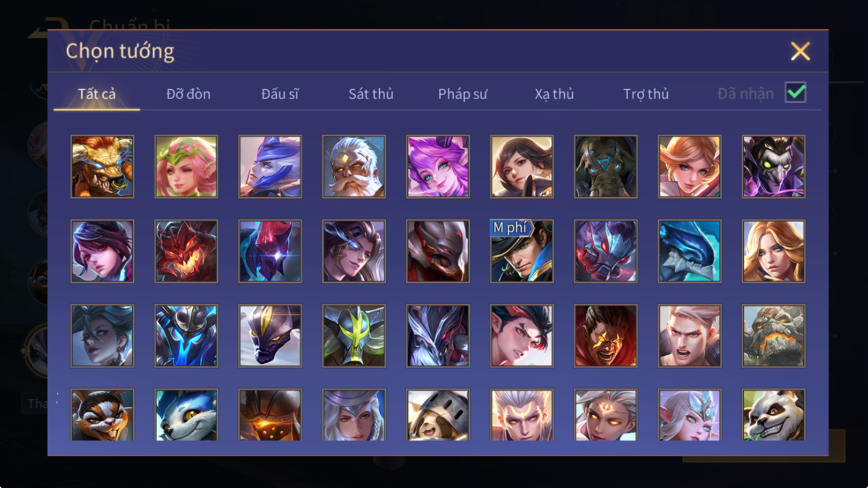Choose the white-bearded old man hero
868x488 pixels.
point(354,167)
